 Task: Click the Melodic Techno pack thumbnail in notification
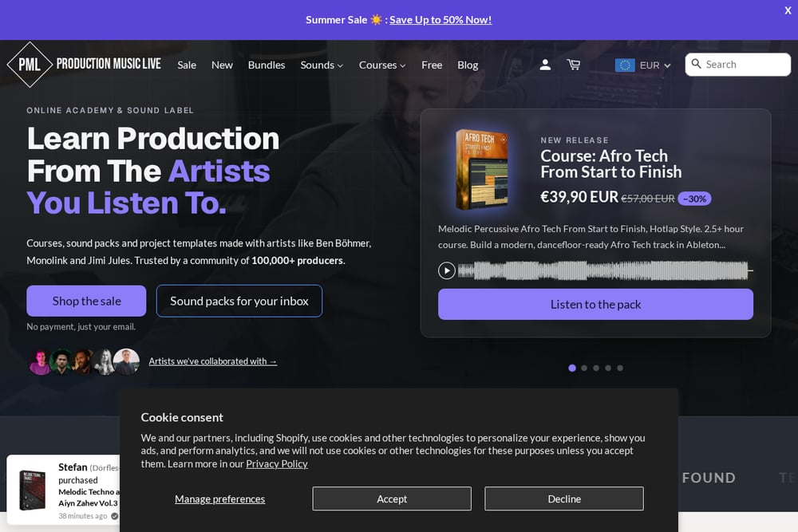(x=32, y=490)
